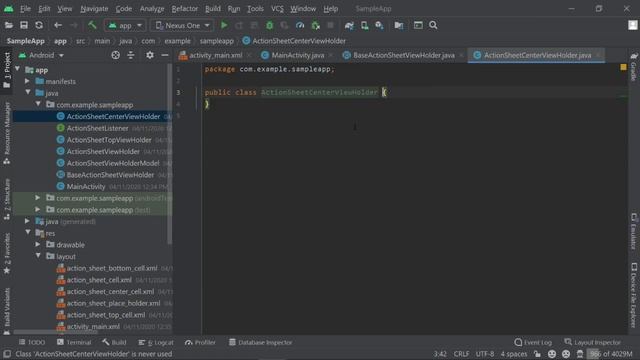This screenshot has height=360, width=640.
Task: Click the memory usage indicator in status bar
Action: coord(610,354)
